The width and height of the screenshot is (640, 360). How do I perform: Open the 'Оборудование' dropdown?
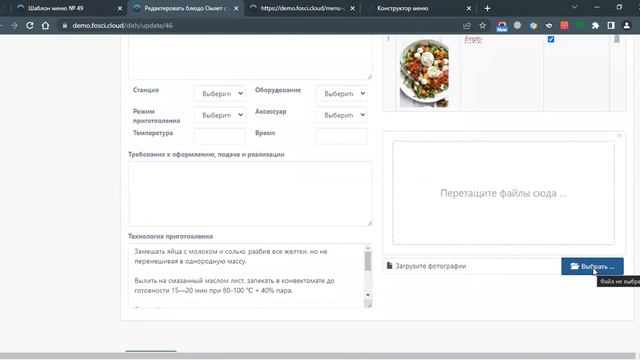[x=342, y=93]
